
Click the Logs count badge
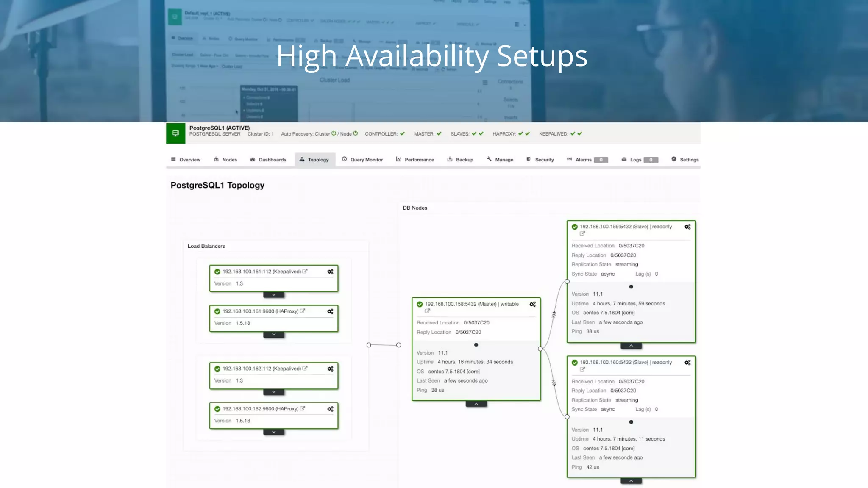(x=651, y=160)
